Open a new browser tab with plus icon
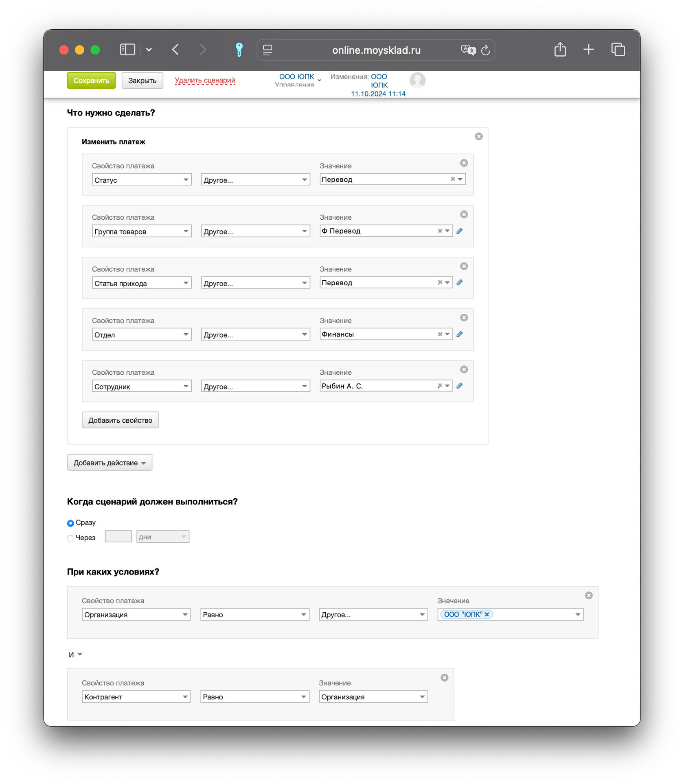The image size is (684, 784). [x=588, y=50]
